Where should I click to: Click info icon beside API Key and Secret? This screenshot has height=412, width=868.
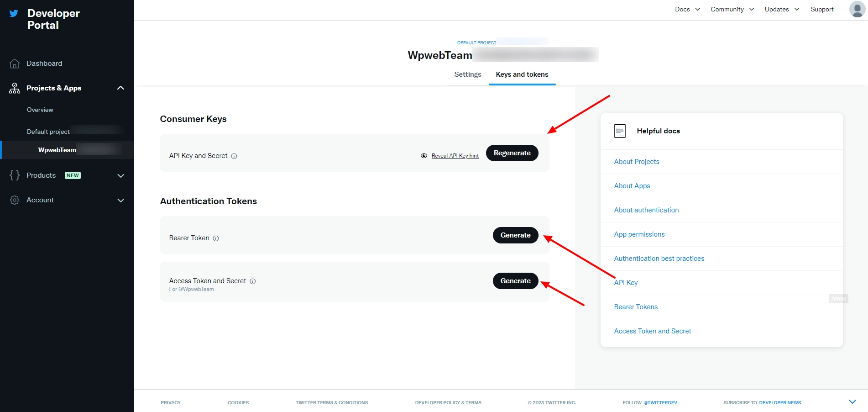[x=234, y=156]
